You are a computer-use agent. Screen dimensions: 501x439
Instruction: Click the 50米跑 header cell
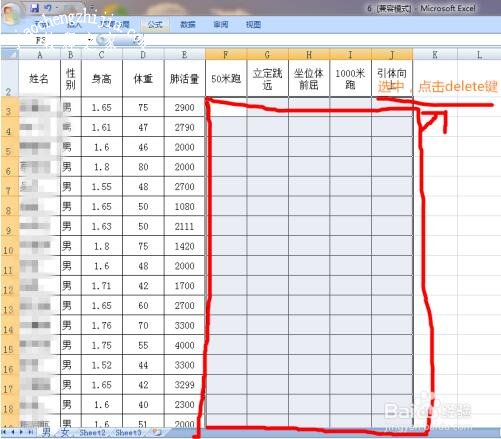226,79
